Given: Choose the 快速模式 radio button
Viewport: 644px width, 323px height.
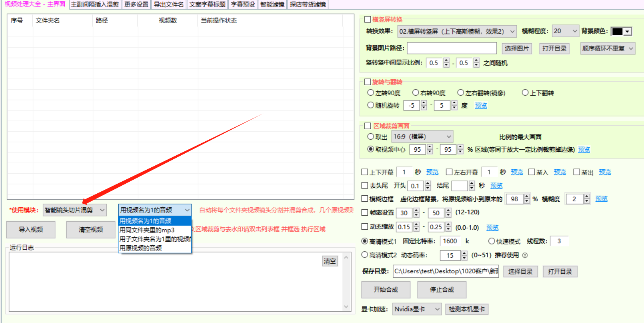Looking at the screenshot, I should click(x=492, y=241).
